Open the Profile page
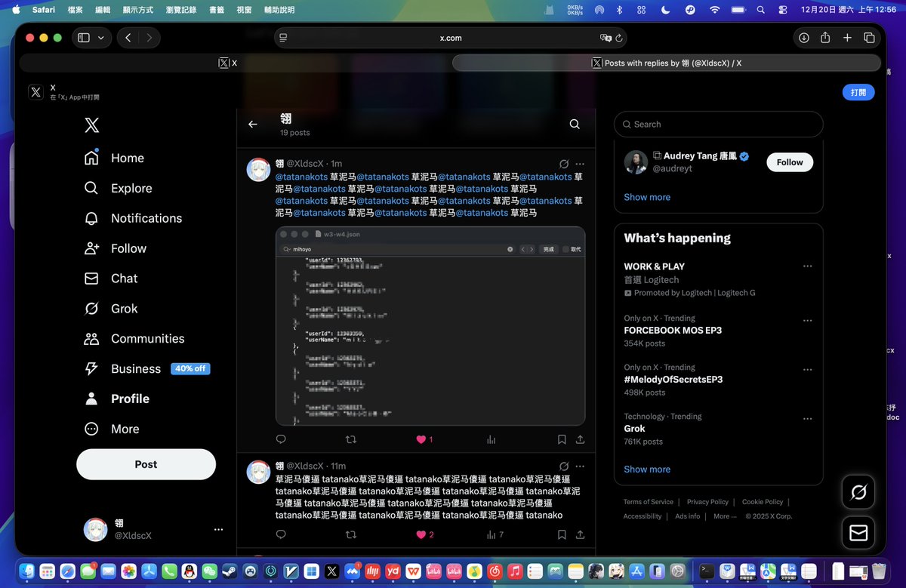Image resolution: width=906 pixels, height=588 pixels. [116, 399]
